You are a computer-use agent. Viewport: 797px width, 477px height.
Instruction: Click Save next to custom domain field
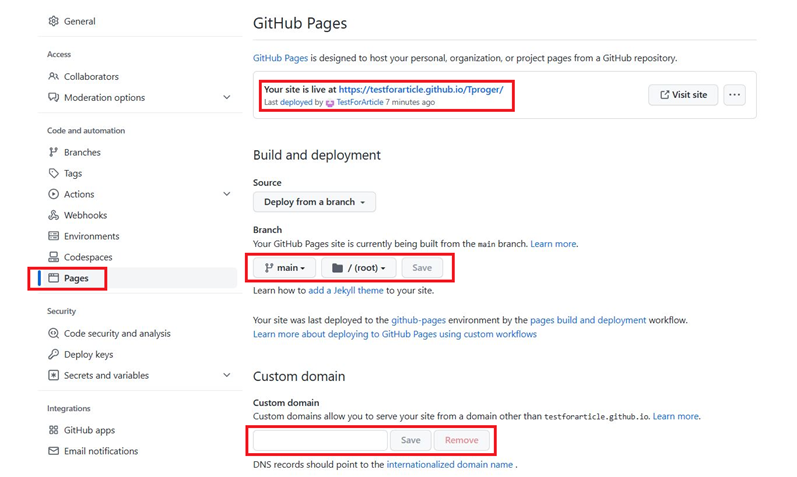click(411, 440)
